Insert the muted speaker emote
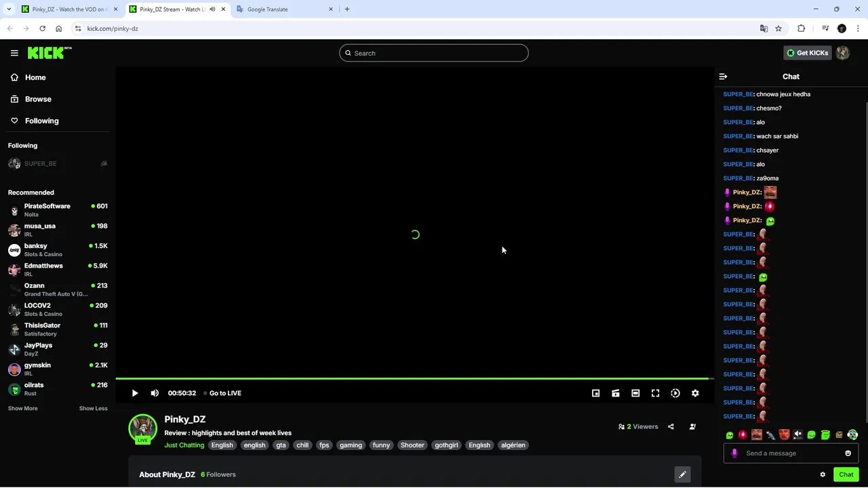868x488 pixels. [x=797, y=434]
